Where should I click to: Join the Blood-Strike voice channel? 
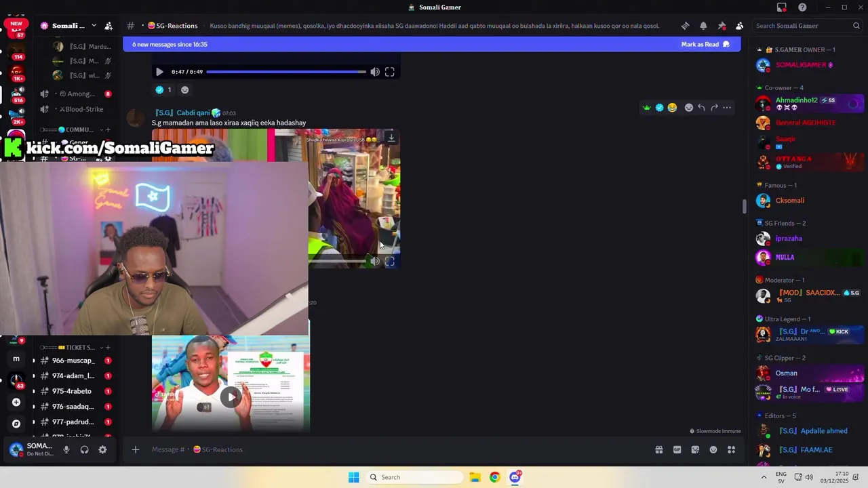click(75, 109)
